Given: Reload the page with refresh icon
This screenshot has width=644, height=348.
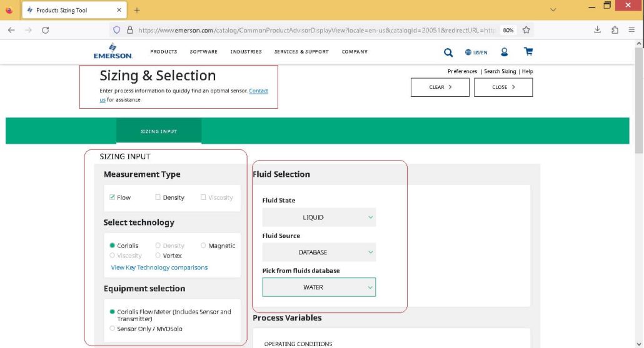Looking at the screenshot, I should (46, 30).
